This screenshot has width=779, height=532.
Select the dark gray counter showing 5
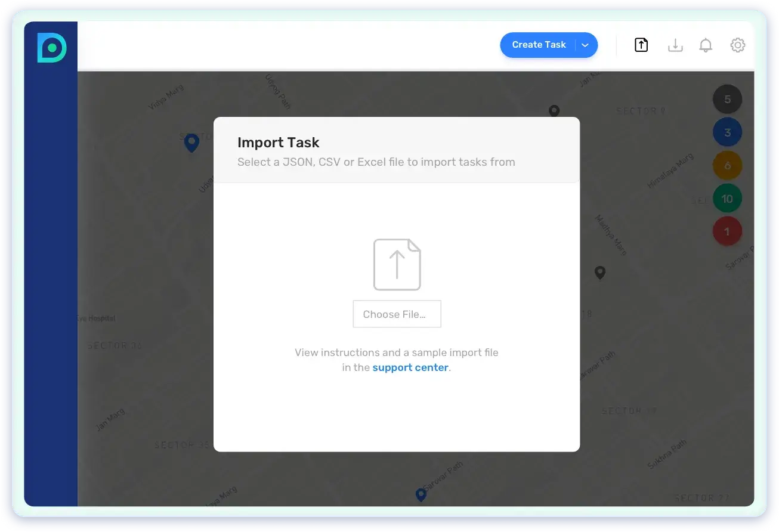(727, 100)
